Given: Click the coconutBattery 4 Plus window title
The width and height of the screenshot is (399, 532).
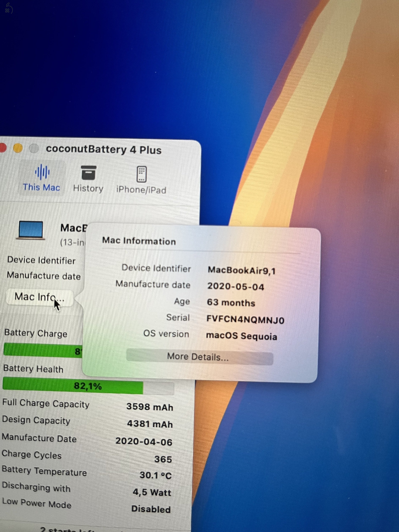Looking at the screenshot, I should tap(104, 150).
